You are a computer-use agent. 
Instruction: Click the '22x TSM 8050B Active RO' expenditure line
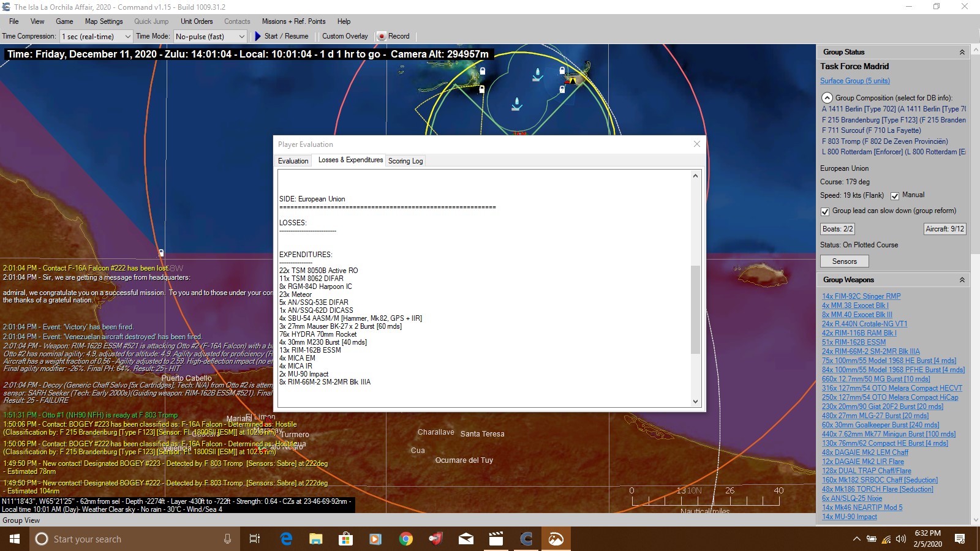pos(318,271)
